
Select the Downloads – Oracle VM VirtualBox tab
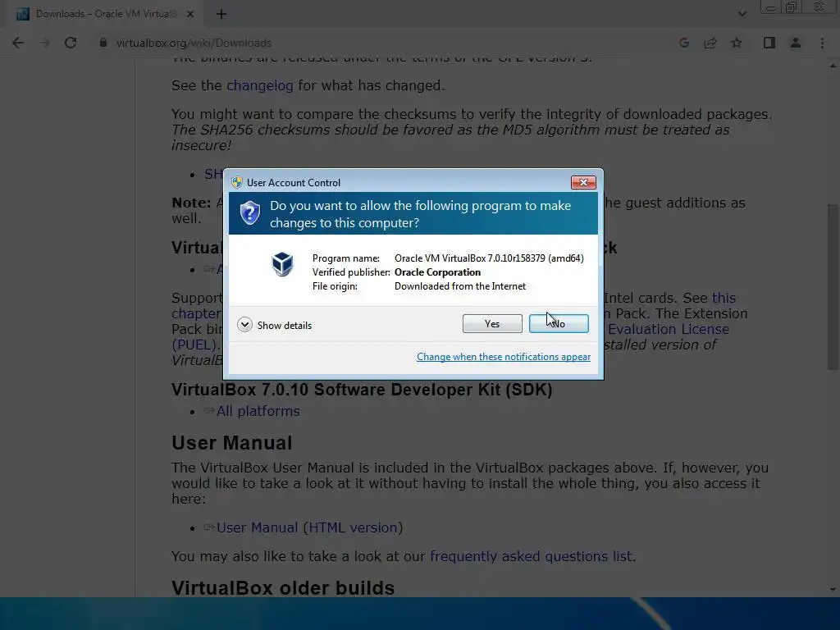click(105, 14)
